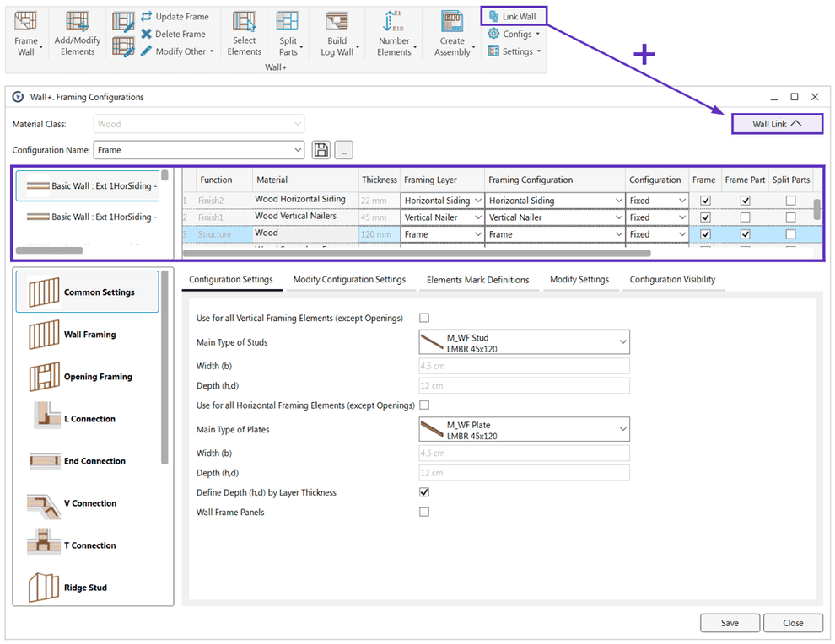The height and width of the screenshot is (644, 835).
Task: Open Number Elements tool
Action: [x=394, y=34]
